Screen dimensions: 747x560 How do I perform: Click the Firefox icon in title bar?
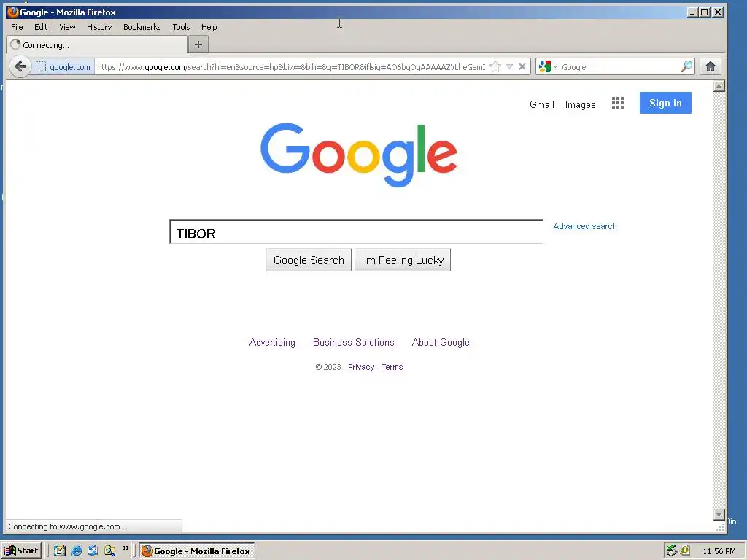point(13,12)
